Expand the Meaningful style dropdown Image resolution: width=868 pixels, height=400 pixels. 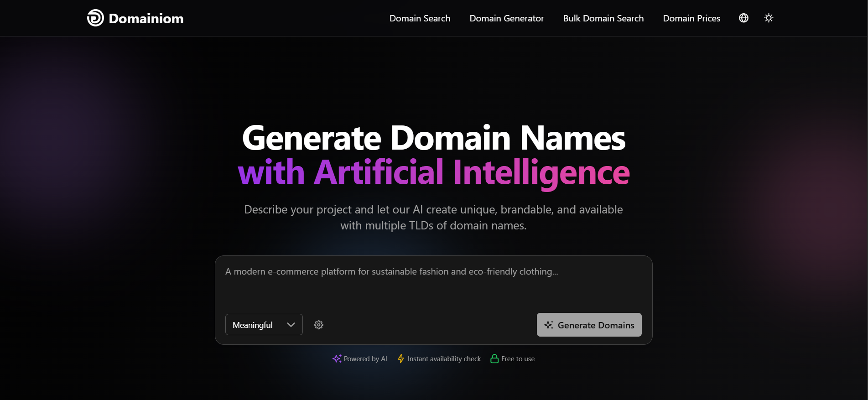(264, 325)
